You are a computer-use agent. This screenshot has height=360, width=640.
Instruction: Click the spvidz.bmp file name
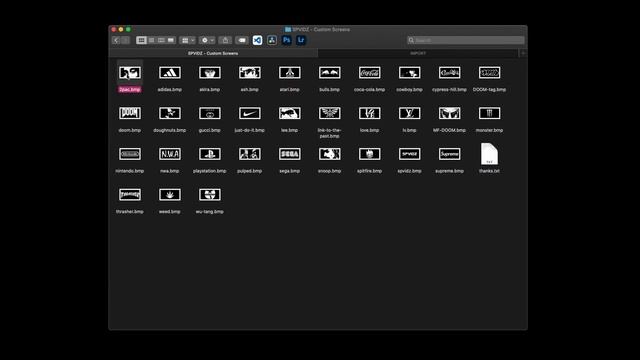tap(410, 171)
